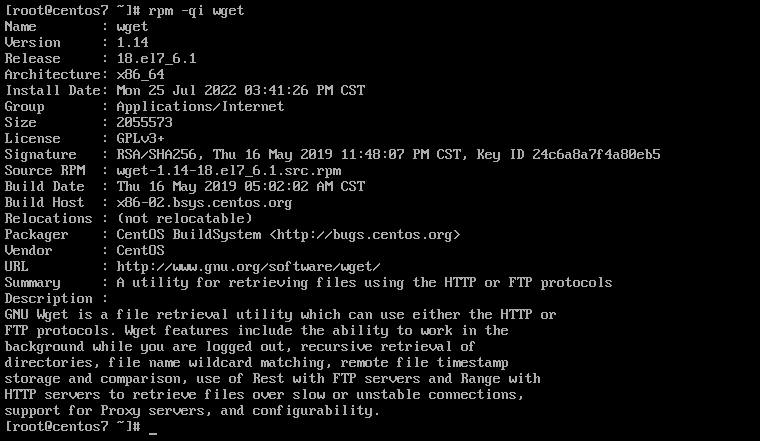This screenshot has width=760, height=441.
Task: Click the Summary line text about retrieving files
Action: coord(364,283)
